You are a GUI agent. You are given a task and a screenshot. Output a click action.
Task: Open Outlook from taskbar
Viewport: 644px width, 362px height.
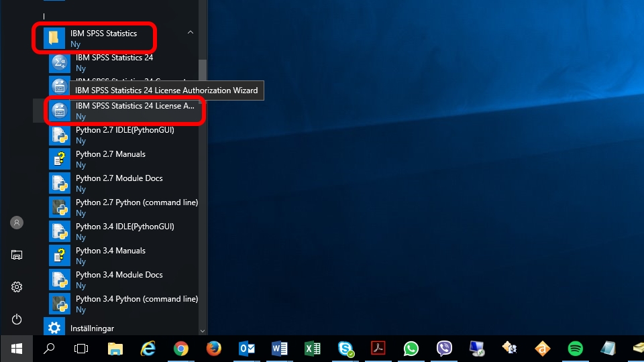coord(246,349)
